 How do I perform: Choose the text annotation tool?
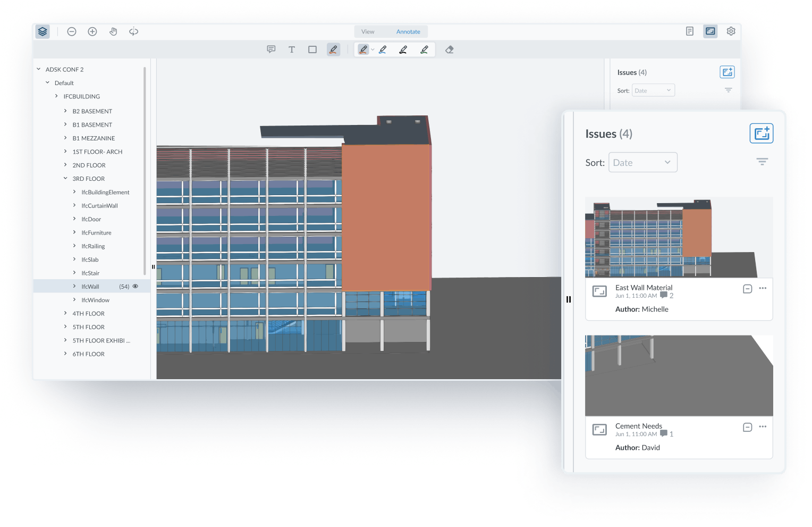tap(292, 49)
